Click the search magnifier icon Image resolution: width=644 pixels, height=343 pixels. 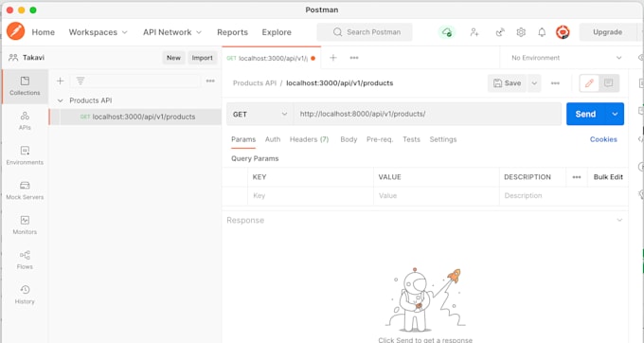pyautogui.click(x=337, y=32)
